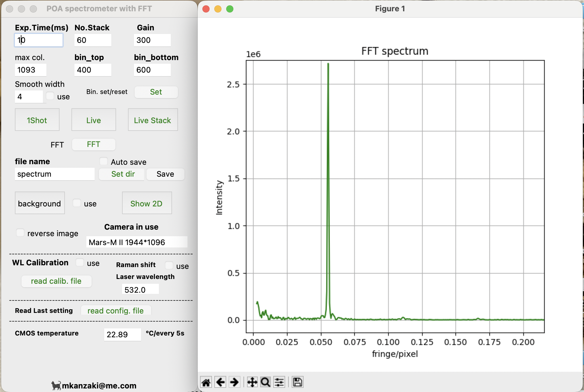Viewport: 584px width, 392px height.
Task: Click the save figure floppy icon
Action: [297, 382]
